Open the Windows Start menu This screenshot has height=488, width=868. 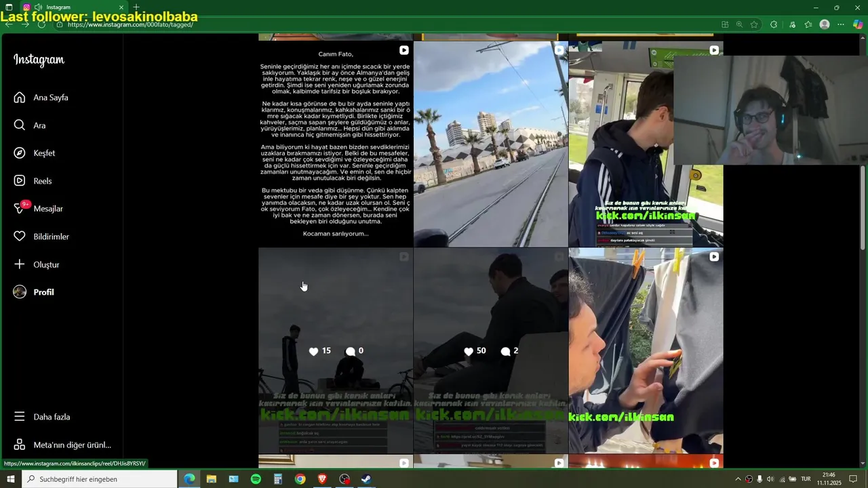10,479
